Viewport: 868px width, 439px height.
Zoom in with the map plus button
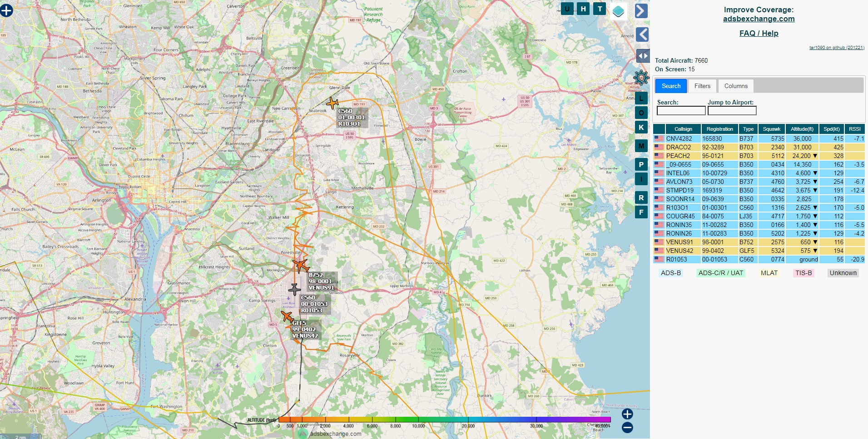[627, 414]
